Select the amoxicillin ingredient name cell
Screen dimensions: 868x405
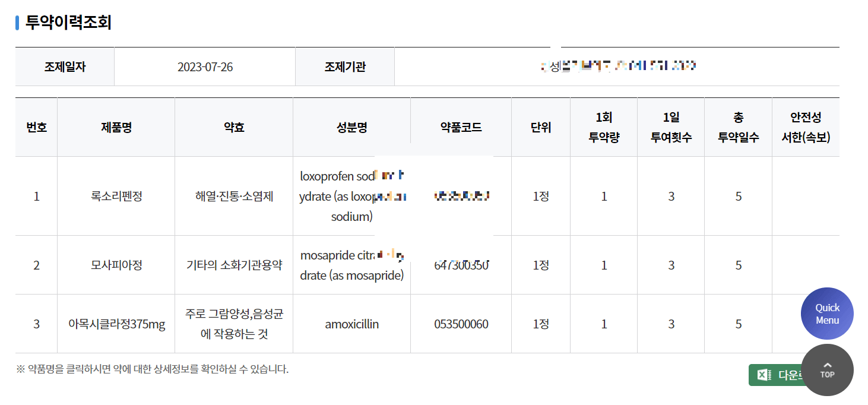[x=351, y=324]
